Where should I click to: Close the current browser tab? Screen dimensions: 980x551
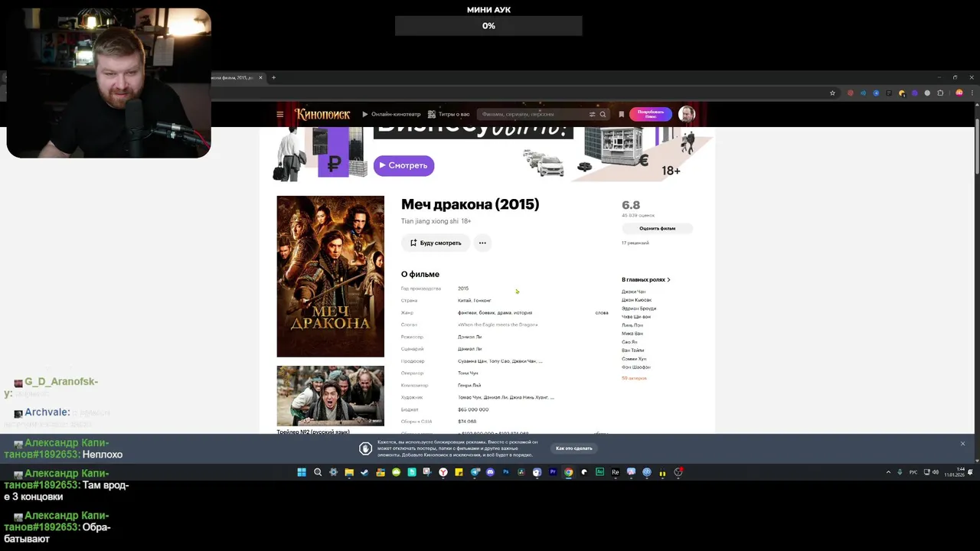[260, 77]
